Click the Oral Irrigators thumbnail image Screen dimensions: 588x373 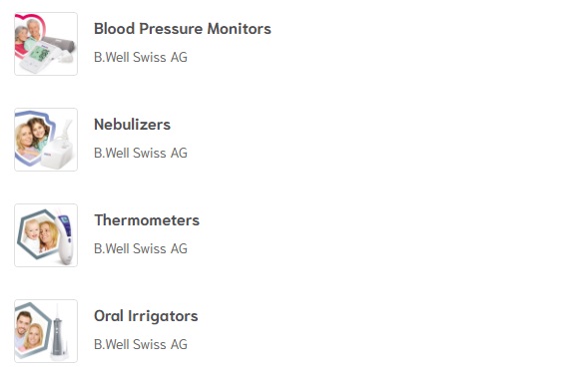pyautogui.click(x=46, y=331)
